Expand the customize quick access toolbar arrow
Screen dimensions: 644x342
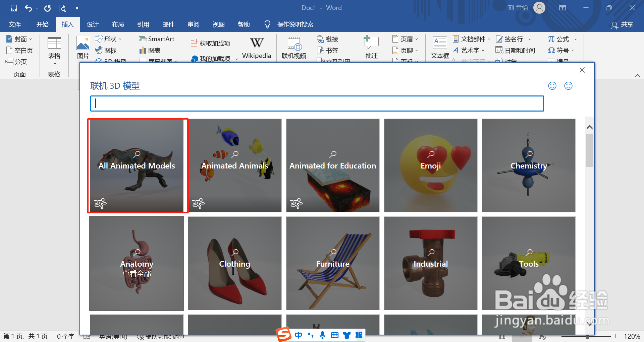click(x=77, y=8)
